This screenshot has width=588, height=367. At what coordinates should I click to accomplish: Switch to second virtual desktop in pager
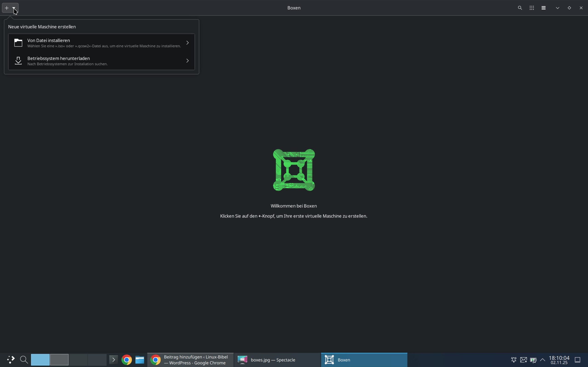point(59,360)
